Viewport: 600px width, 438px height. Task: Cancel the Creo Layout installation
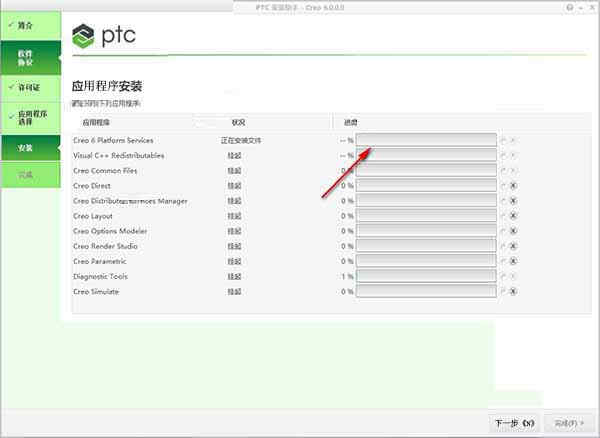point(514,216)
